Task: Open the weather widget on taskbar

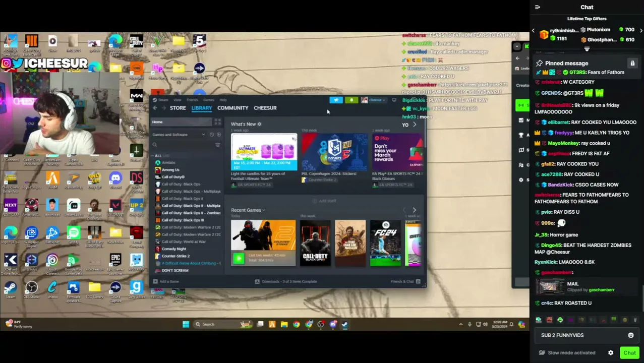Action: point(19,324)
